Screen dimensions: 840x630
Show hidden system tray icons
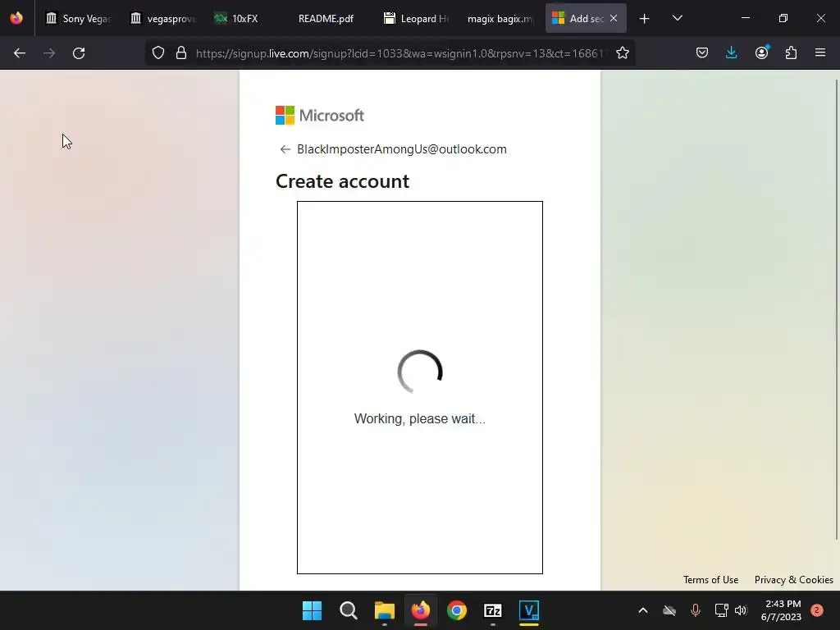tap(643, 610)
